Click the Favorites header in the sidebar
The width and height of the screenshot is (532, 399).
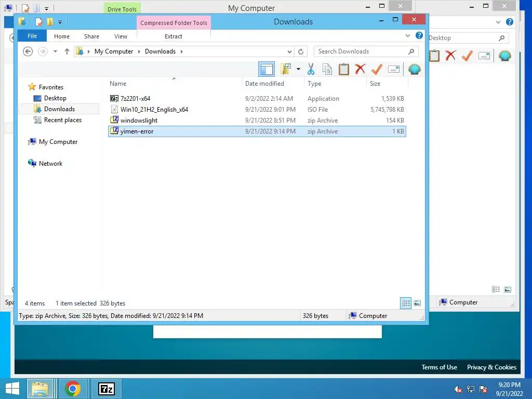coord(51,87)
